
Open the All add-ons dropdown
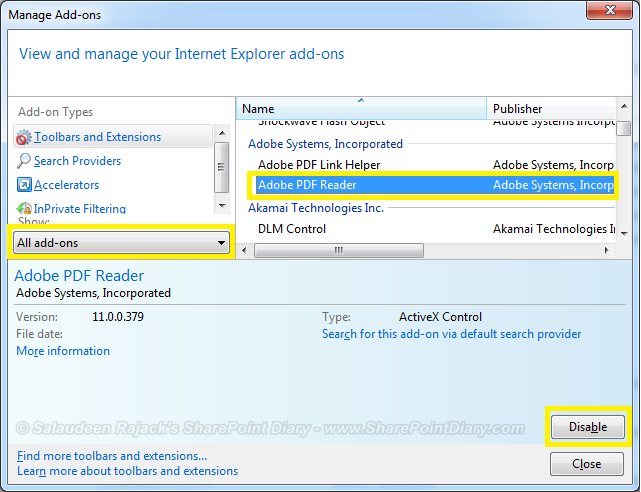click(x=121, y=242)
